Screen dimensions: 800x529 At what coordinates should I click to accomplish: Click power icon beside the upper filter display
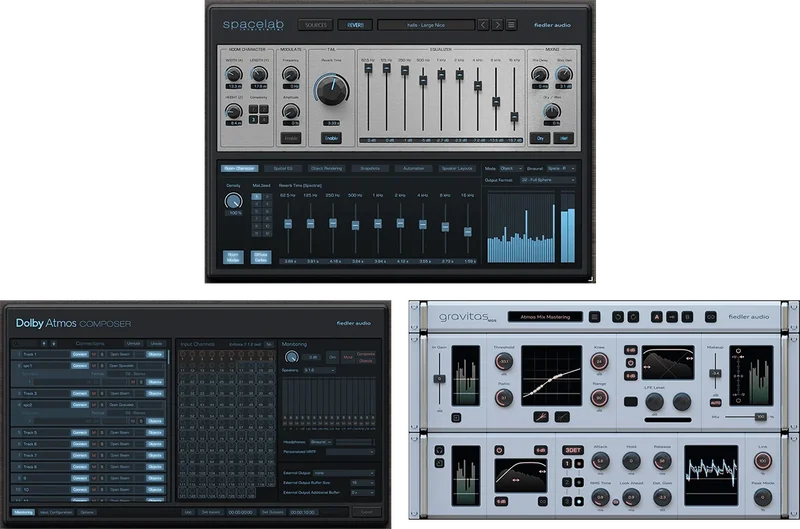(631, 363)
